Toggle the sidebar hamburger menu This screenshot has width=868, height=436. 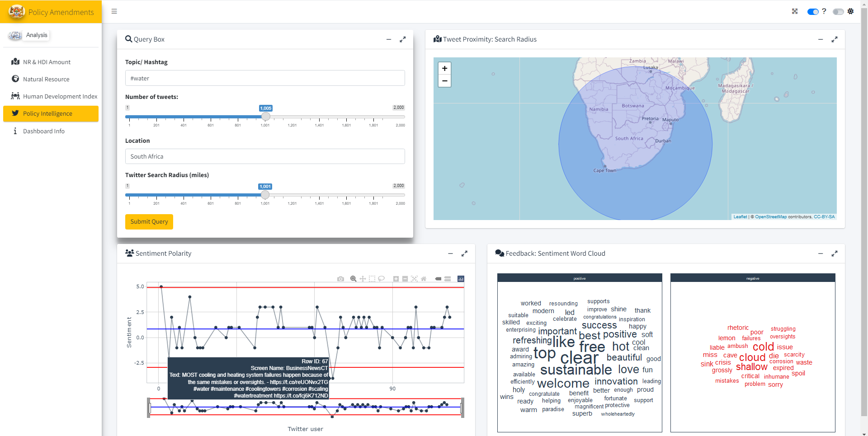pos(114,11)
